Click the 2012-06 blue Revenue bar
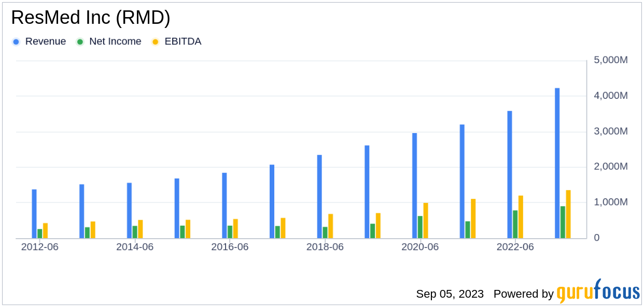 (x=34, y=214)
